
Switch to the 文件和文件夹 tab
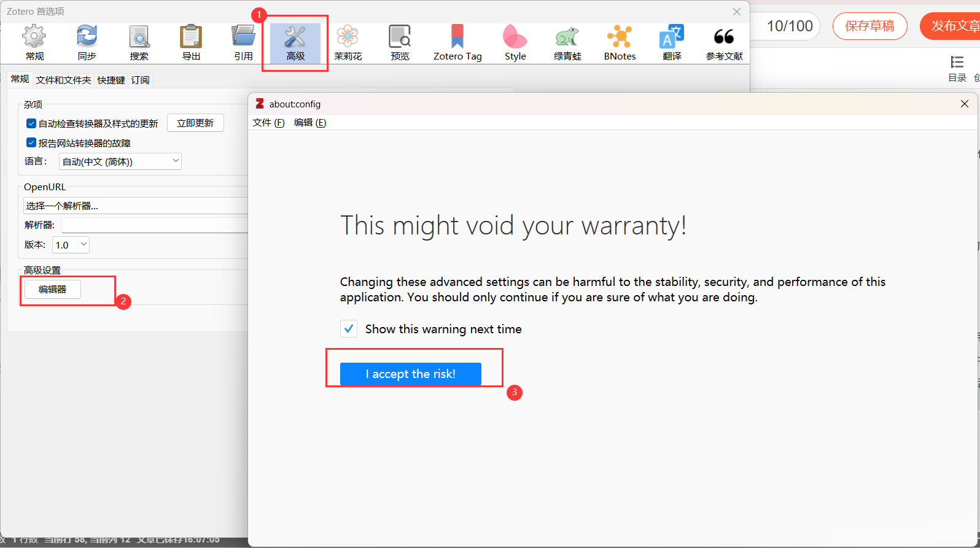(63, 80)
